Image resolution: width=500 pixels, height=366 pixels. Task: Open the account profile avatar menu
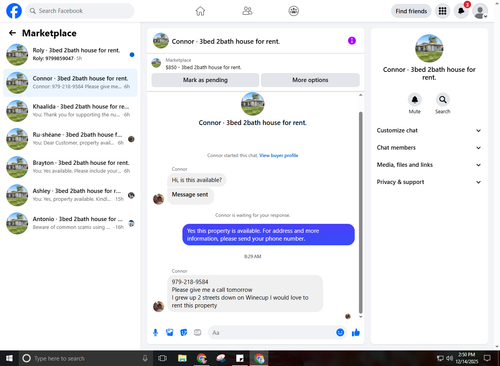pyautogui.click(x=480, y=11)
